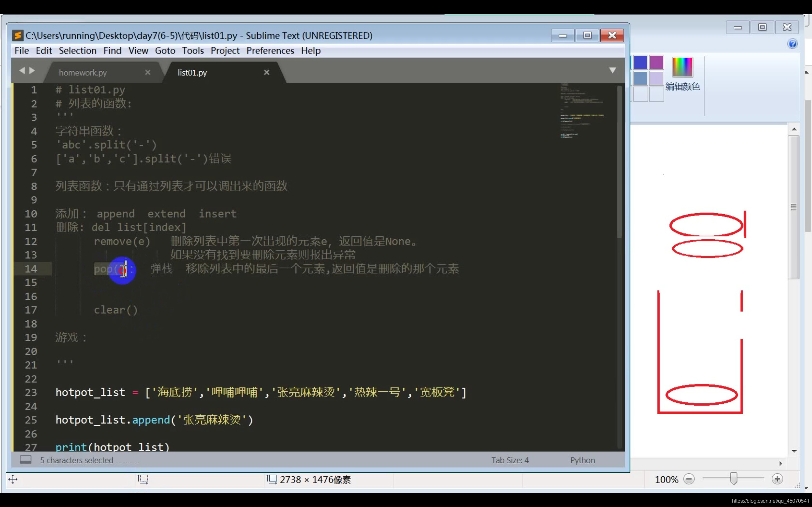This screenshot has width=812, height=507.
Task: Open the Goto menu
Action: (x=165, y=51)
